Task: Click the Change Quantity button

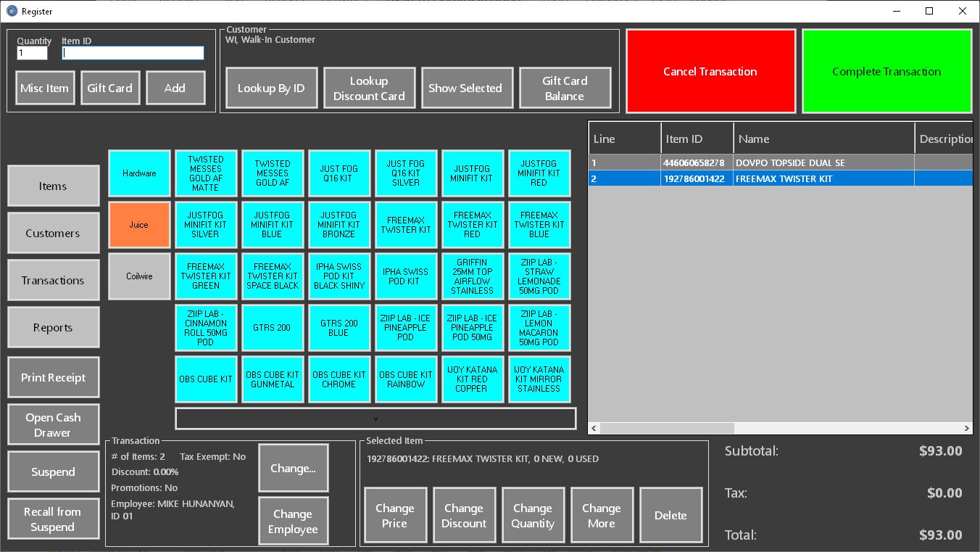Action: point(533,516)
